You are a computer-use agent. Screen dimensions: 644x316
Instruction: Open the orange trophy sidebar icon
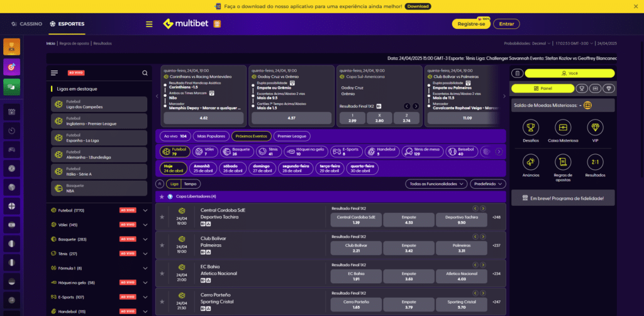(x=11, y=47)
